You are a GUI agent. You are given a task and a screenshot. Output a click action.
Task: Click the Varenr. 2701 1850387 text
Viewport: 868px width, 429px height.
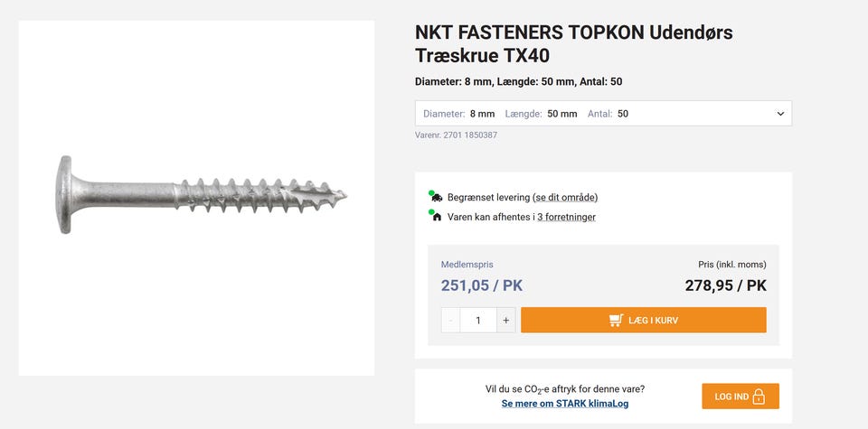coord(456,135)
